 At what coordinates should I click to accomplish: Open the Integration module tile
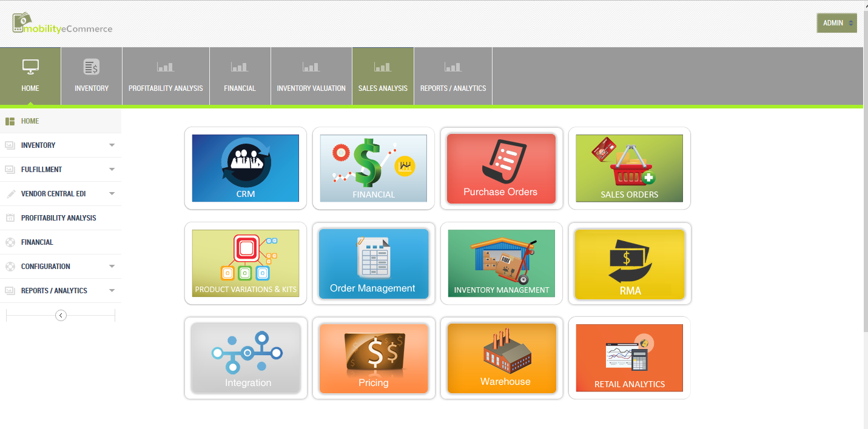click(245, 358)
